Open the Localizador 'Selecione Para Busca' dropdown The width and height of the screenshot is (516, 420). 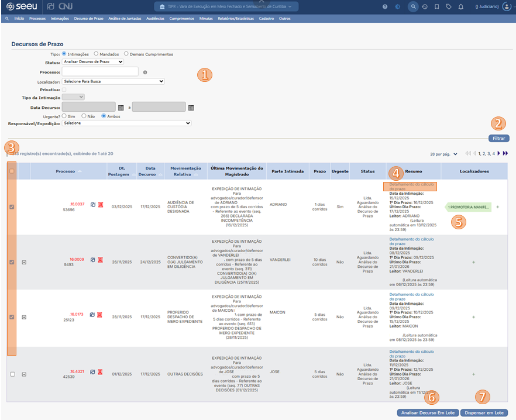[x=113, y=81]
